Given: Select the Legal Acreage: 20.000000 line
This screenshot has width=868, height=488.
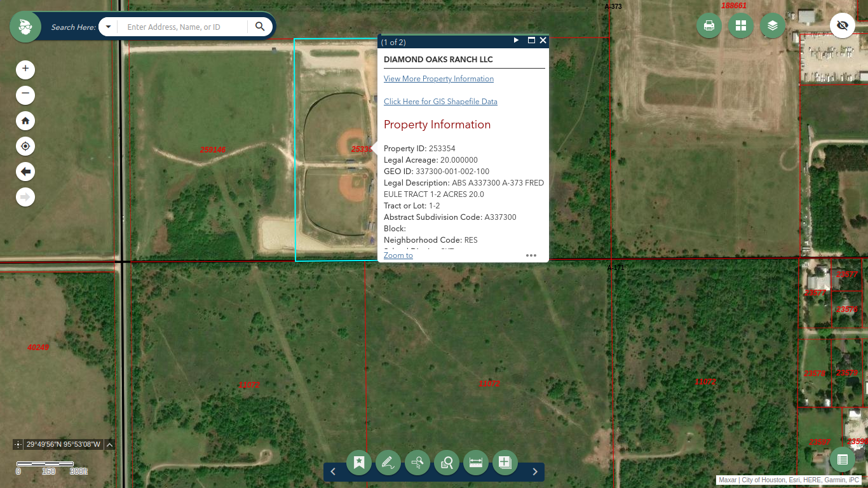Looking at the screenshot, I should [x=431, y=160].
